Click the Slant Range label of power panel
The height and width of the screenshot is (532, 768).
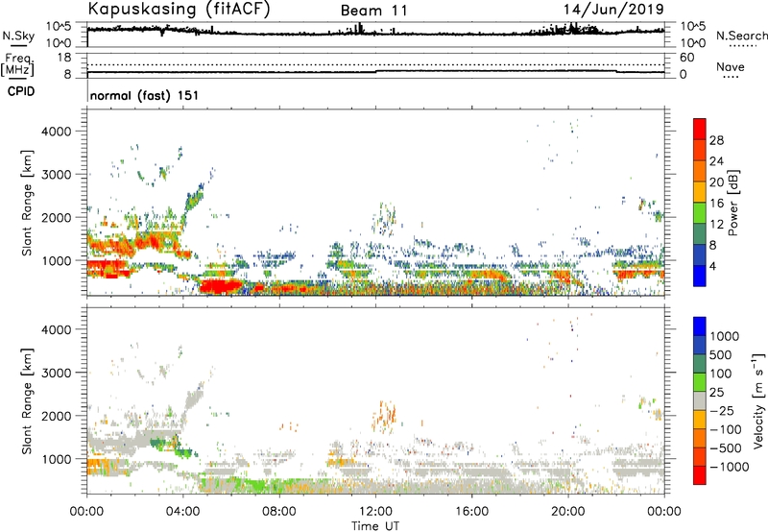[27, 203]
